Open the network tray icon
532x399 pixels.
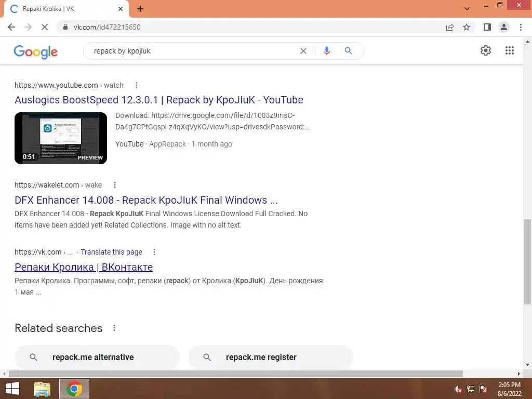(471, 389)
